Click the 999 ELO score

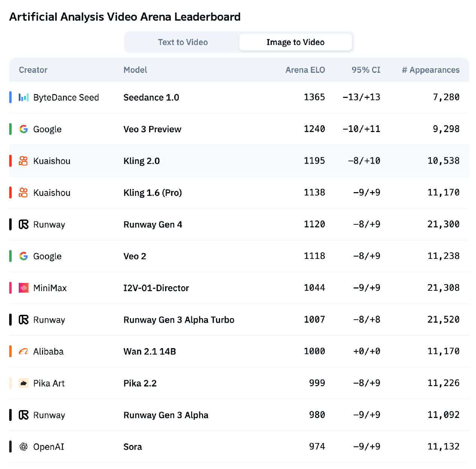point(317,383)
